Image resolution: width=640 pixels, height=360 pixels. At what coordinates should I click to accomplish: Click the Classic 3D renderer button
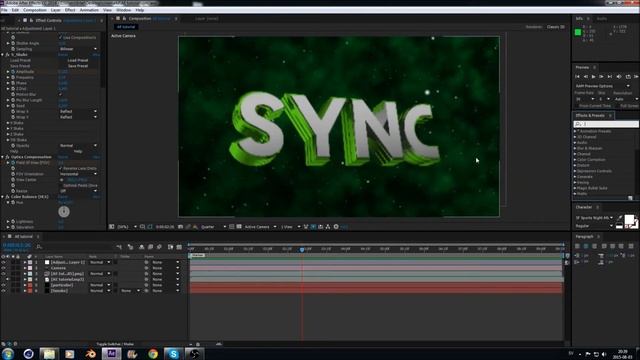coord(556,27)
